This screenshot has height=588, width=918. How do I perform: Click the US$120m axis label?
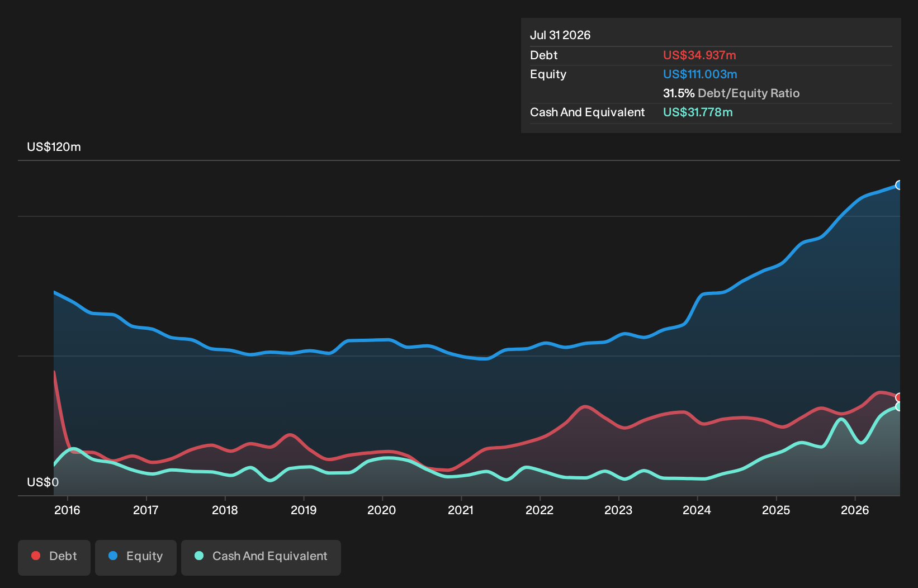point(54,147)
